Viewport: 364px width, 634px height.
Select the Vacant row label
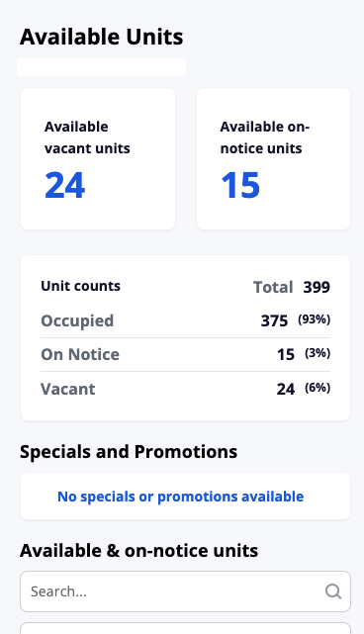click(x=68, y=389)
